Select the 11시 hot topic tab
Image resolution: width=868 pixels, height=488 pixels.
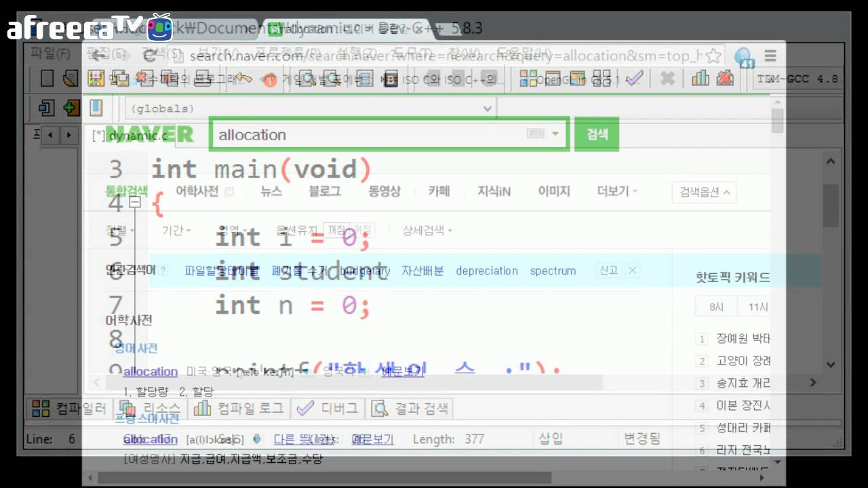[x=757, y=307]
